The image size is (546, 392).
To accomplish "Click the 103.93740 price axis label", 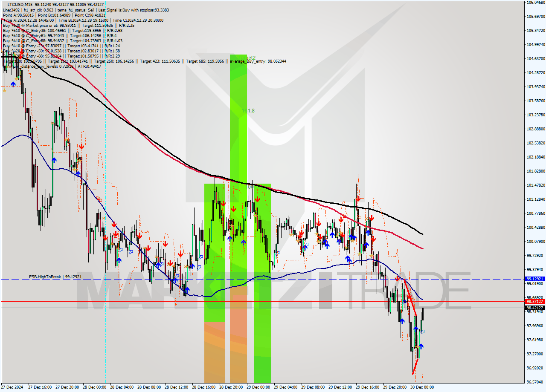I will [535, 86].
